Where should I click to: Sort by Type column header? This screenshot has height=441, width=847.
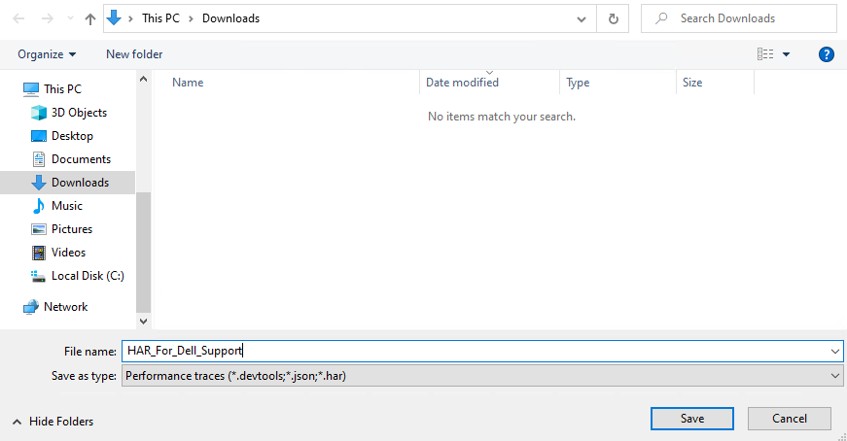coord(577,82)
